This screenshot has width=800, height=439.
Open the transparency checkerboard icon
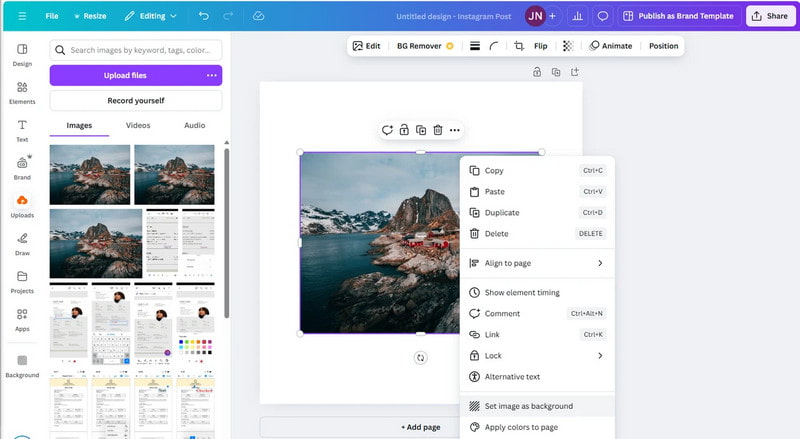click(x=568, y=46)
